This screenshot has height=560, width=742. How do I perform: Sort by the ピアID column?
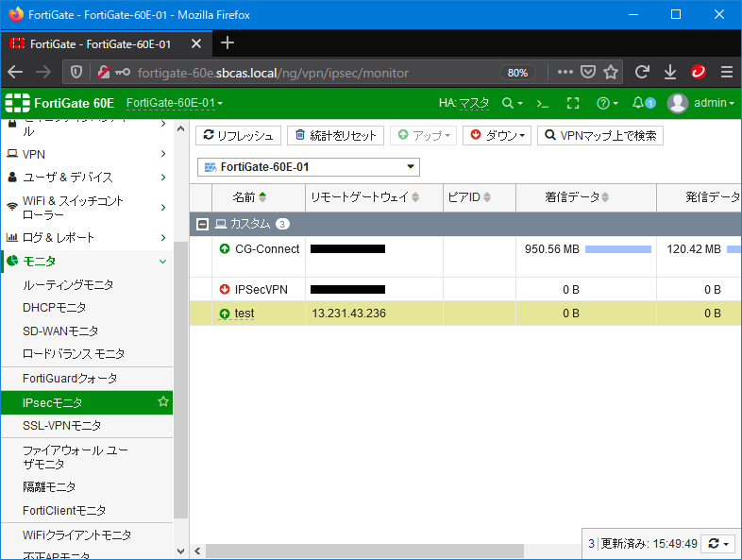click(480, 197)
